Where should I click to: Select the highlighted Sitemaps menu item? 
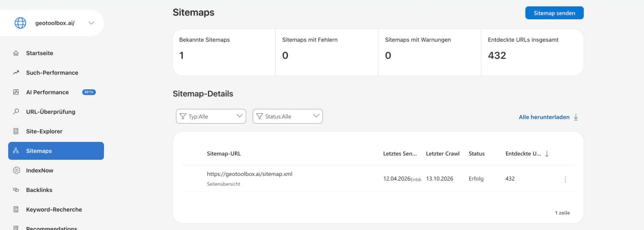click(x=56, y=151)
